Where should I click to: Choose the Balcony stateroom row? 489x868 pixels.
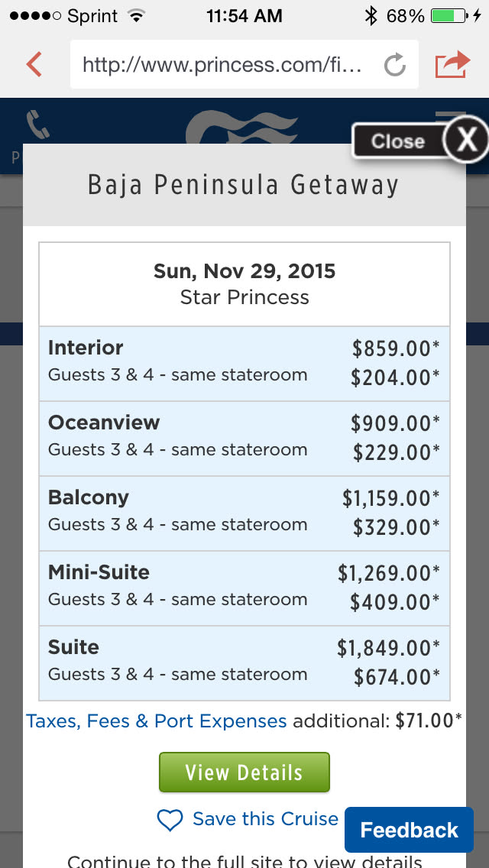click(244, 513)
